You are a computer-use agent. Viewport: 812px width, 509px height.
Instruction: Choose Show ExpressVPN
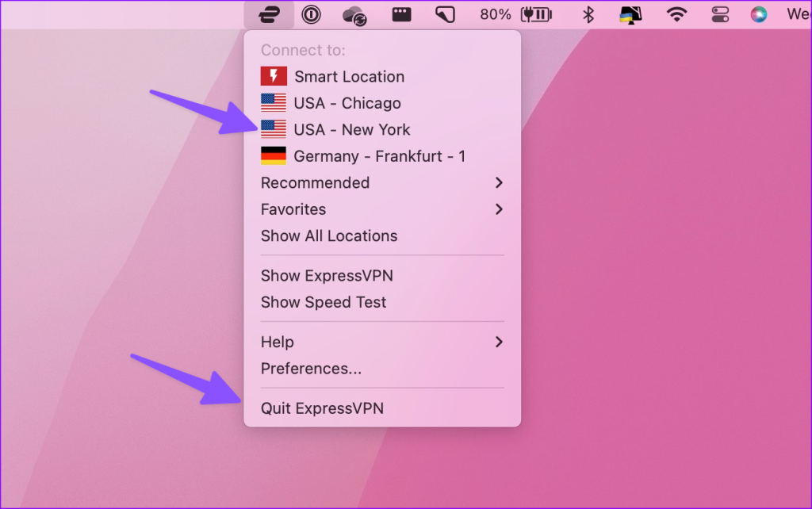pos(382,275)
